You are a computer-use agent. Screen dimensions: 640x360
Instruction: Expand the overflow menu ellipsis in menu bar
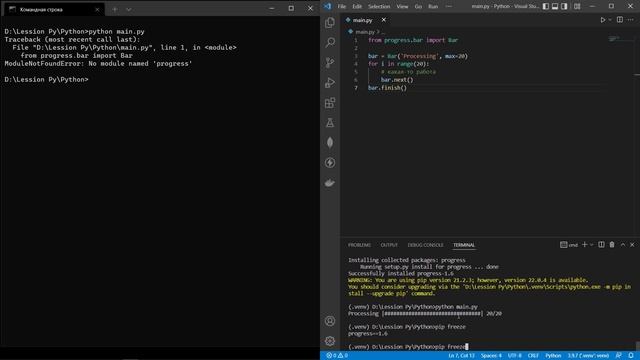(x=449, y=6)
